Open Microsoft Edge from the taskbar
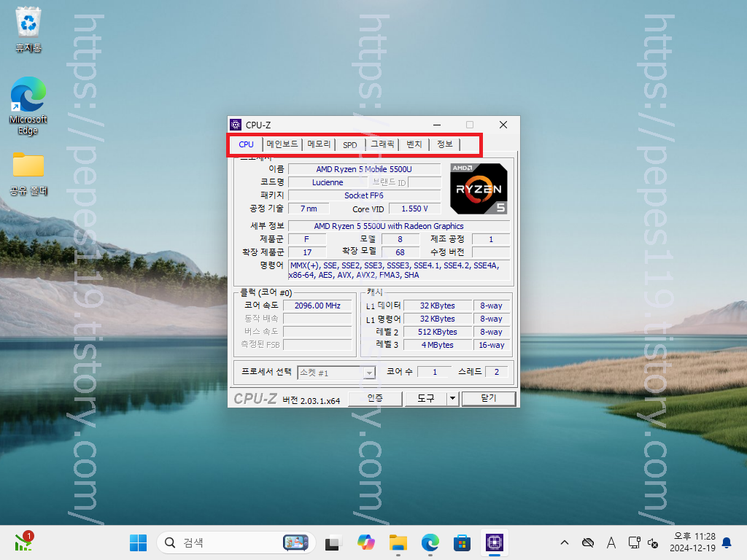The image size is (747, 560). pyautogui.click(x=430, y=542)
